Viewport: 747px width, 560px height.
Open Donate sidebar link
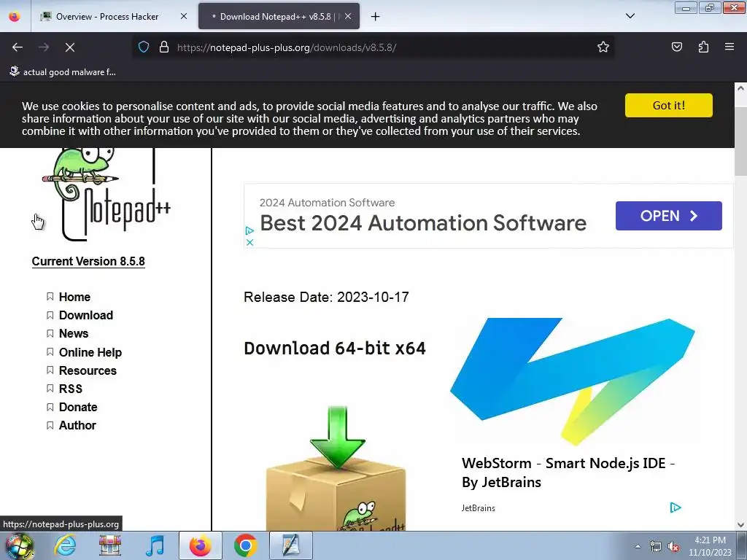[x=78, y=407]
